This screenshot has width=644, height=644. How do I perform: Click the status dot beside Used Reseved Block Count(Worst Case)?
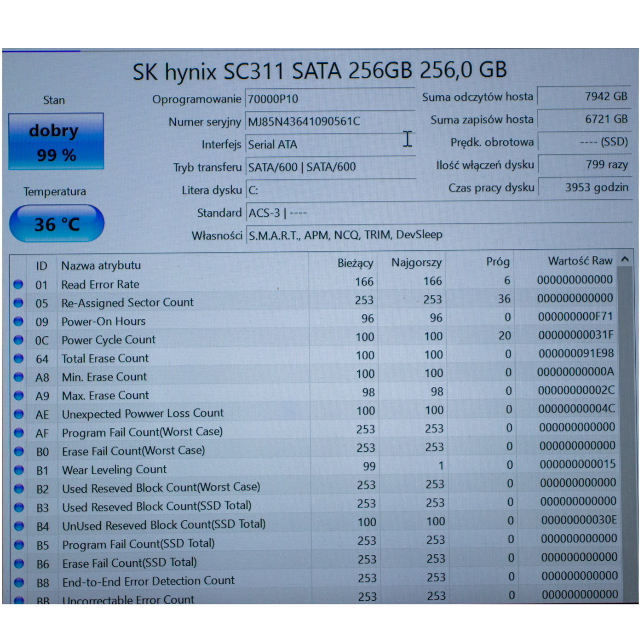18,489
